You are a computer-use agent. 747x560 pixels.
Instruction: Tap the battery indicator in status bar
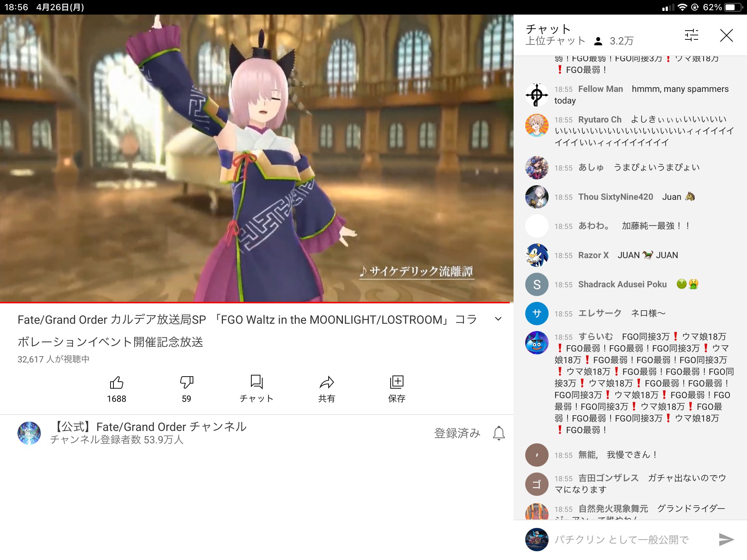733,7
